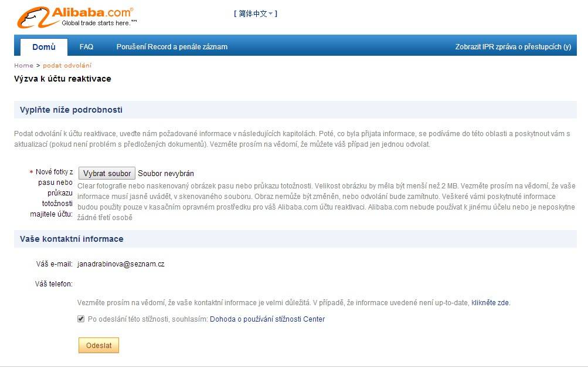Click the Alibaba.com logo
This screenshot has width=588, height=368.
76,17
